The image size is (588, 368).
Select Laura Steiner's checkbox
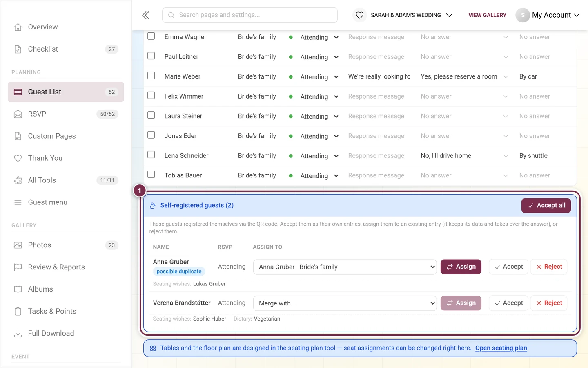[151, 115]
